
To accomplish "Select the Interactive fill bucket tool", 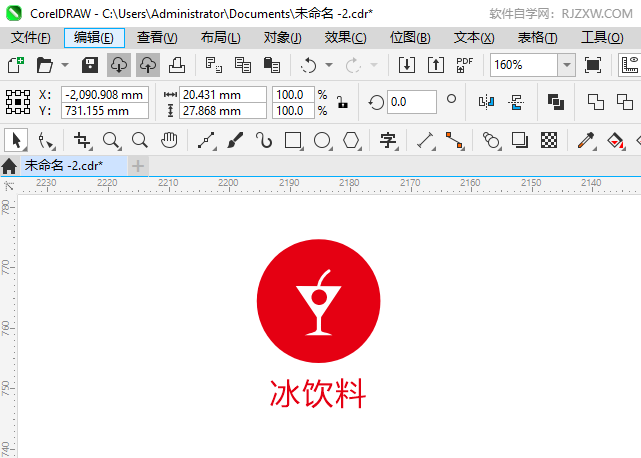I will click(x=616, y=140).
